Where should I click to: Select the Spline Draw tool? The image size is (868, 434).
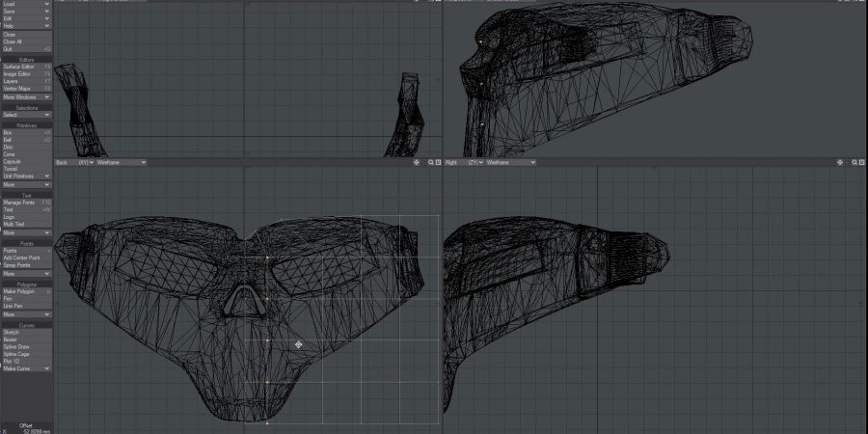[26, 346]
